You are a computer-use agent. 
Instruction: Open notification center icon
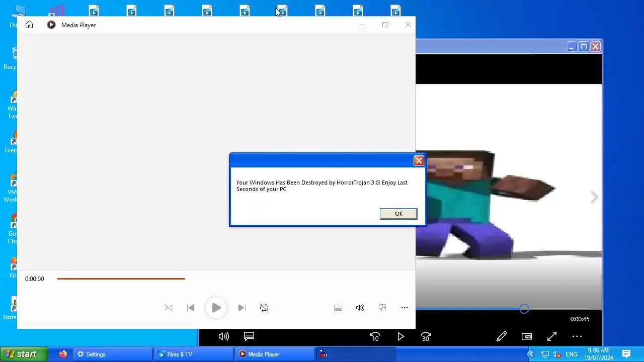[x=626, y=354]
